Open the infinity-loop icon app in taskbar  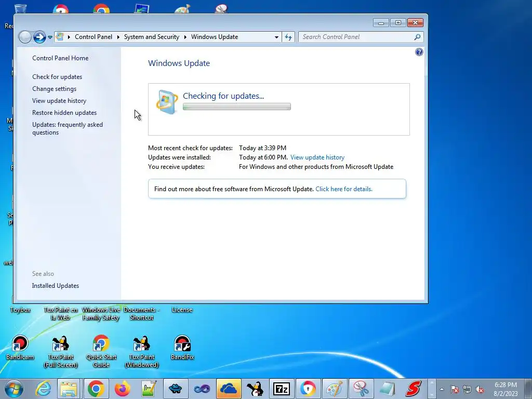[x=202, y=389]
